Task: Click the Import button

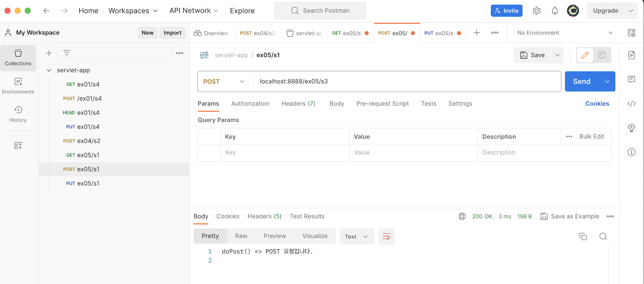Action: 173,33
